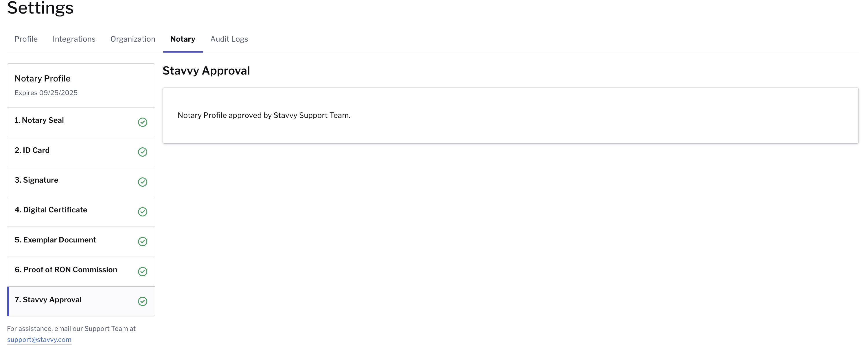Screen dimensions: 868x356
Task: Select step 7. Stavvy Approval
Action: pyautogui.click(x=81, y=301)
